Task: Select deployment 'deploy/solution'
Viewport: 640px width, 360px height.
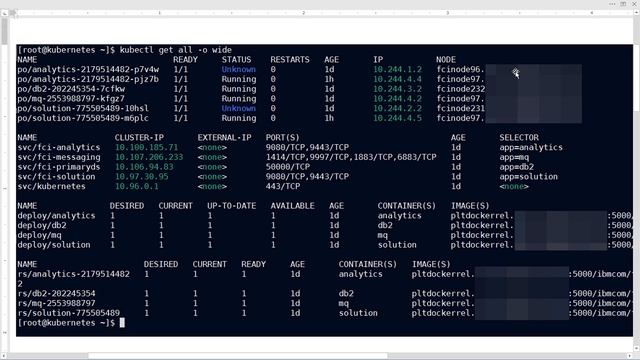Action: (x=54, y=245)
